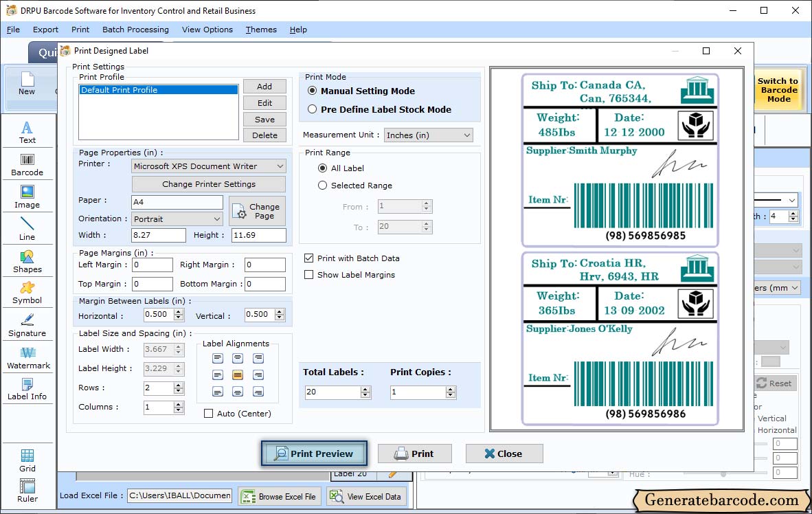The width and height of the screenshot is (812, 514).
Task: Increase the Print Copies count
Action: coord(451,389)
